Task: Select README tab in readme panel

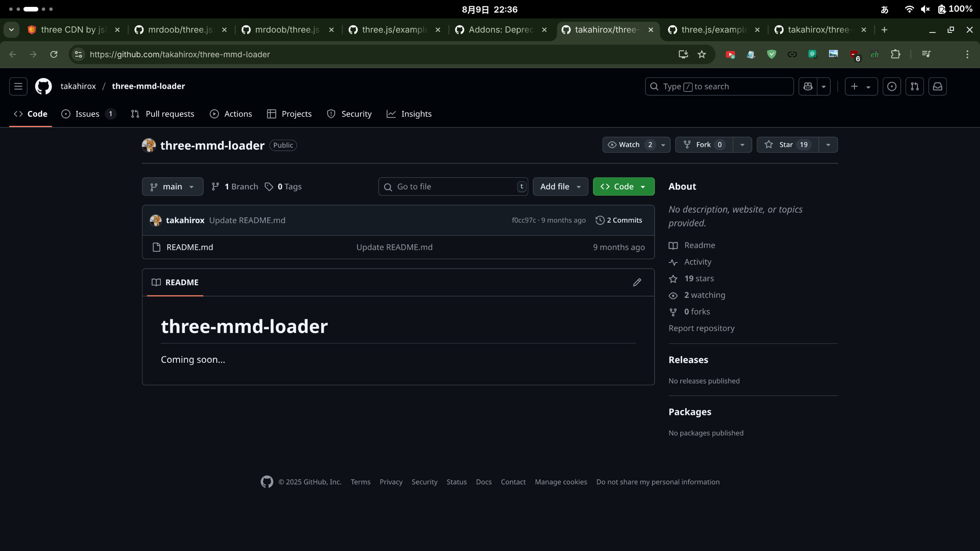Action: pyautogui.click(x=175, y=282)
